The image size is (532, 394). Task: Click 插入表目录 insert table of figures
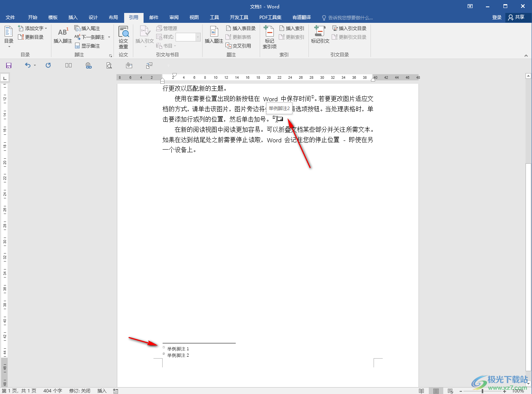(241, 28)
